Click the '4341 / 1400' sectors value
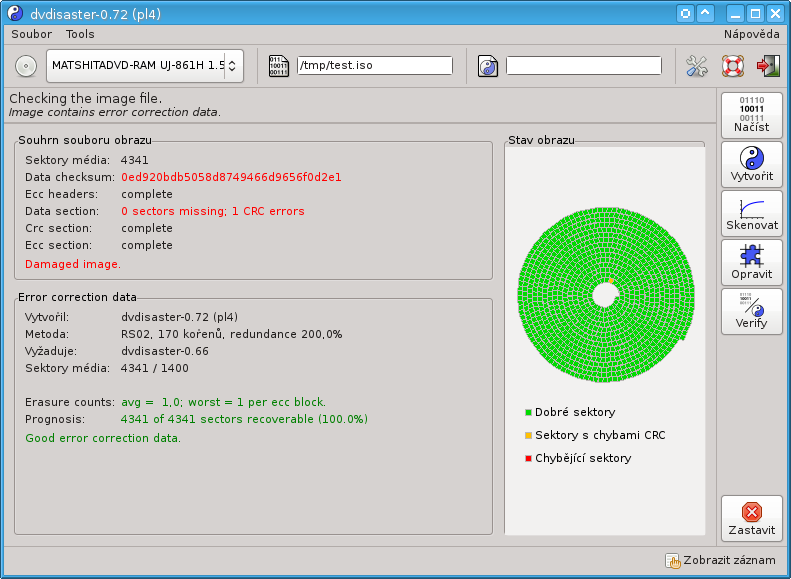 pyautogui.click(x=154, y=368)
